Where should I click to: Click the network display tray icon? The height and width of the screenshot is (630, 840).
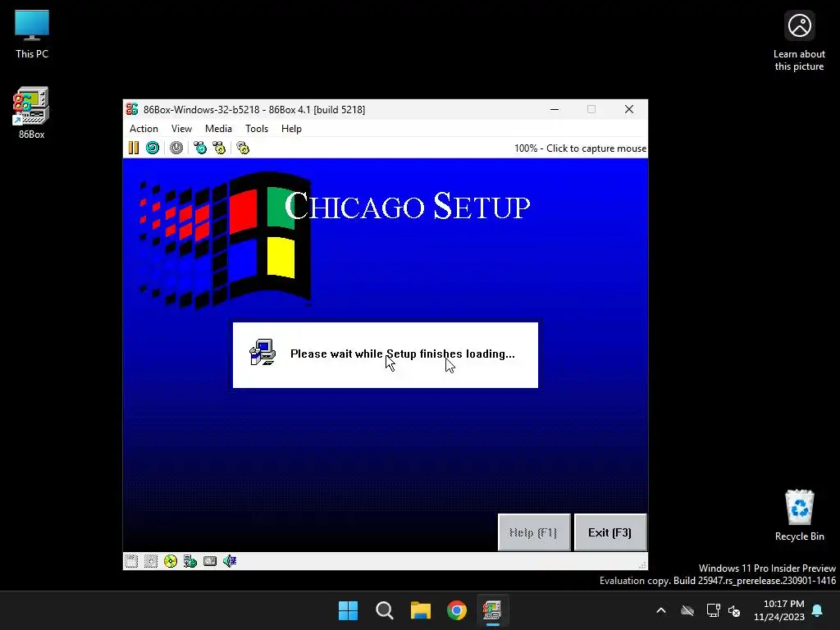tap(713, 610)
